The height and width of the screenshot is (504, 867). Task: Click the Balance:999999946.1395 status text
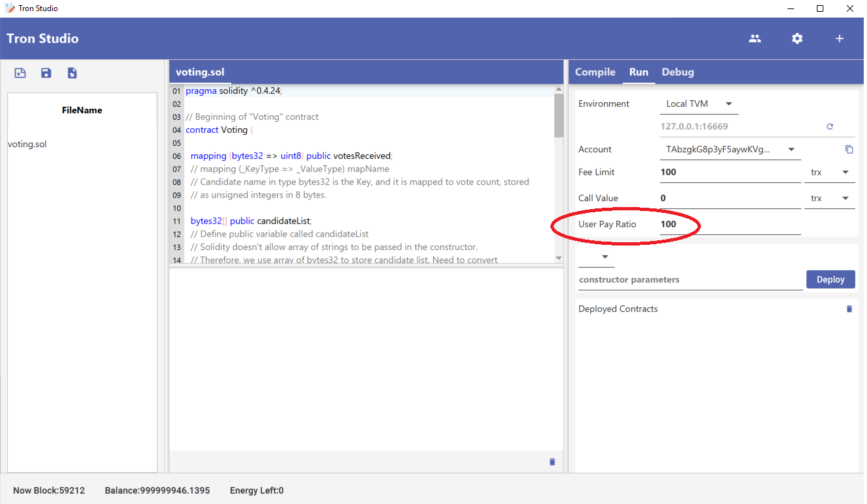[x=158, y=490]
